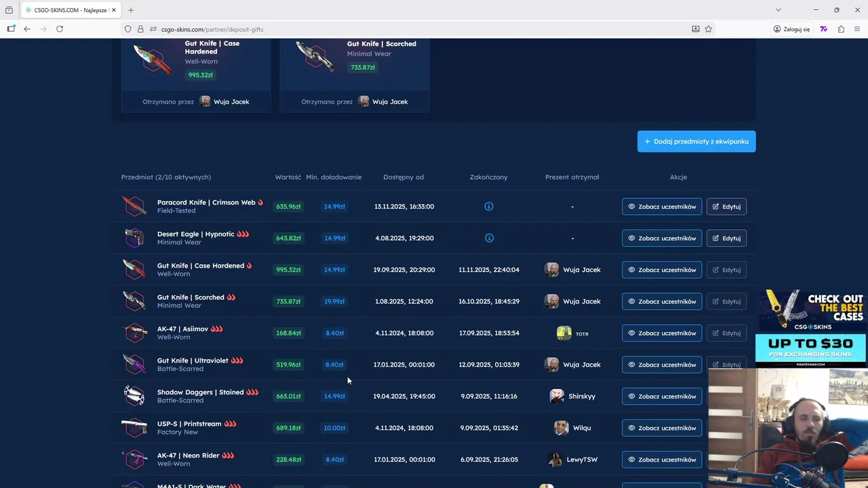This screenshot has height=488, width=868.
Task: Open info icon for Desert Eagle end date
Action: coord(489,238)
